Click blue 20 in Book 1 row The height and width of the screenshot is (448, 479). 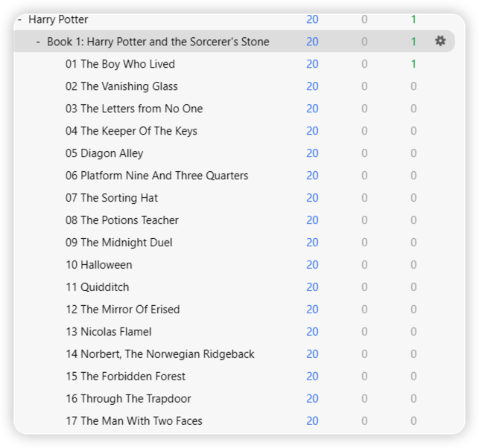(x=312, y=42)
